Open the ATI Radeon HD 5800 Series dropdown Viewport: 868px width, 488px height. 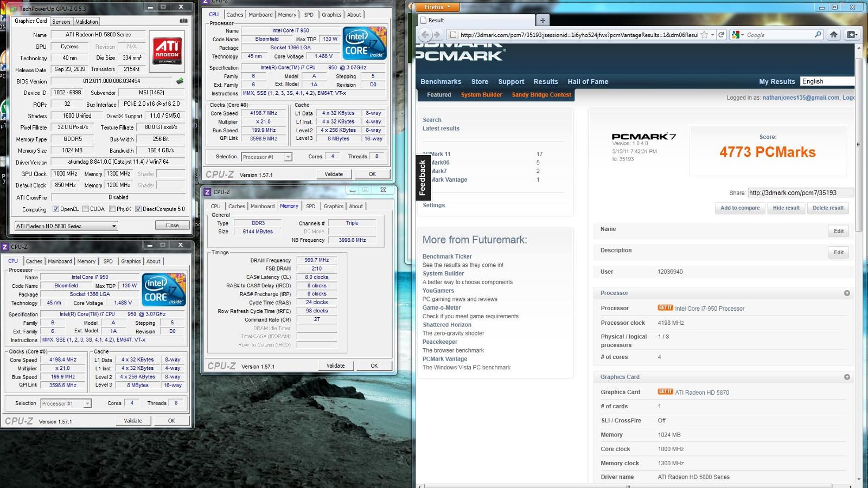(x=66, y=226)
